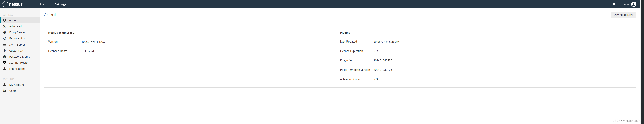Click the admin username in header
The height and width of the screenshot is (124, 644).
(625, 4)
